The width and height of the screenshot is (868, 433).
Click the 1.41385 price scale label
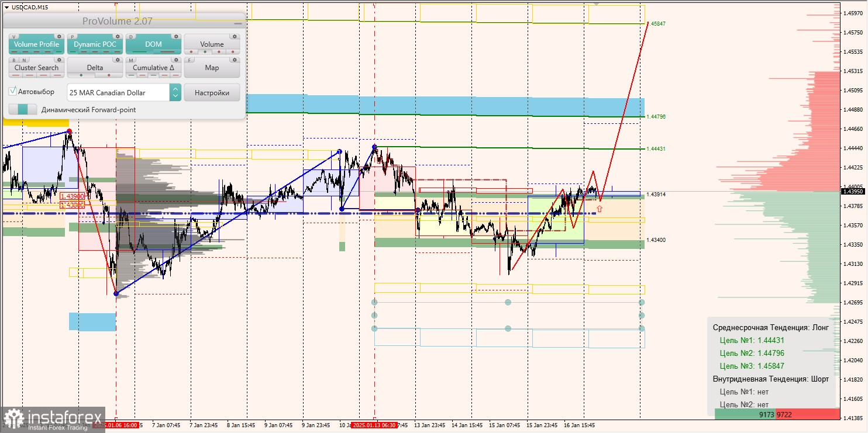(853, 418)
